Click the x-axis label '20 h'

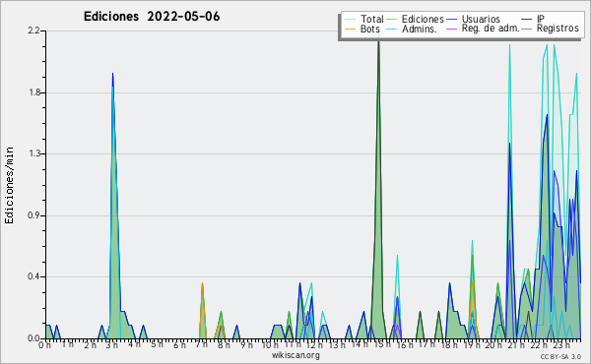[x=493, y=344]
